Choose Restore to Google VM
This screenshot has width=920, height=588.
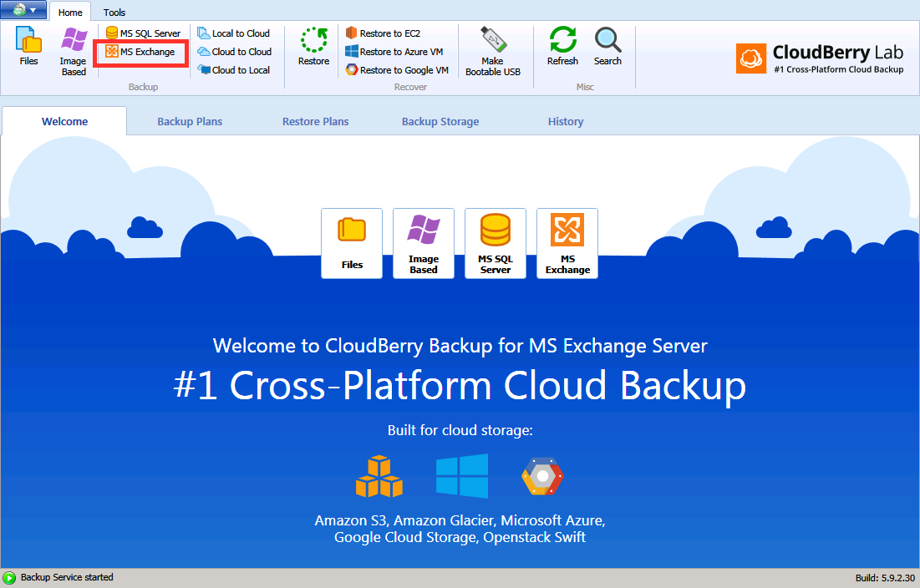pos(397,70)
